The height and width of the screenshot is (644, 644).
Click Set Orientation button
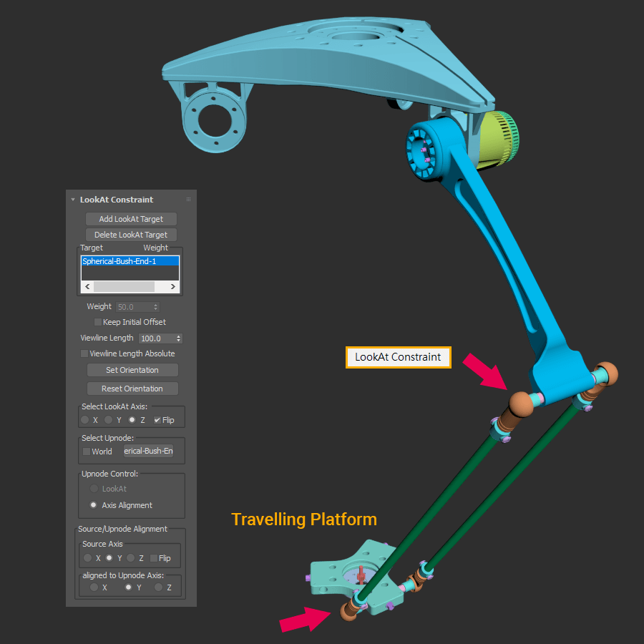[132, 370]
